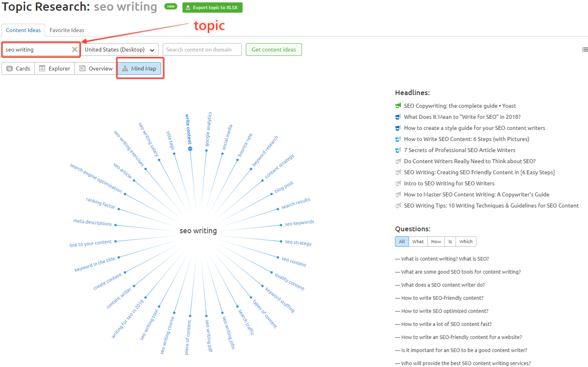Viewport: 588px width, 367px height.
Task: Switch to the Favorite Ideas tab
Action: tap(67, 30)
